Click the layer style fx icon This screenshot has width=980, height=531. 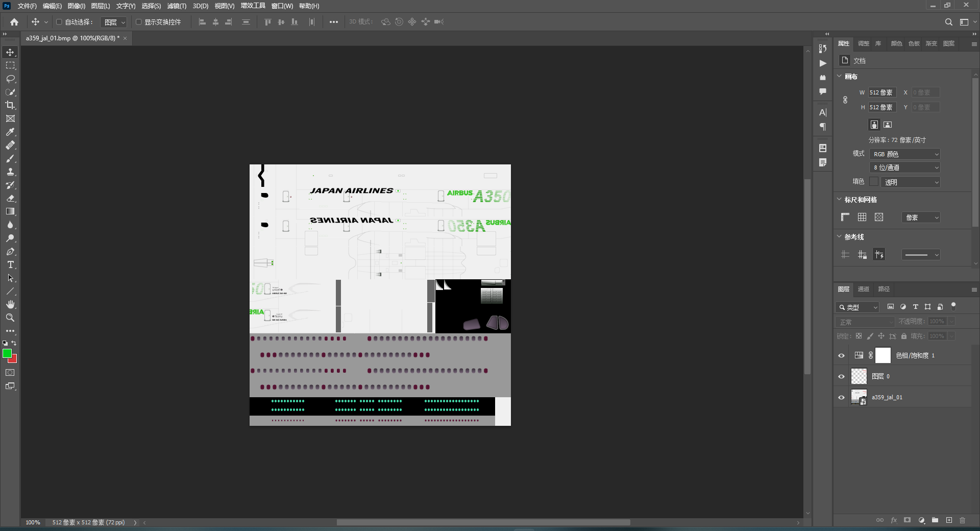[x=894, y=520]
